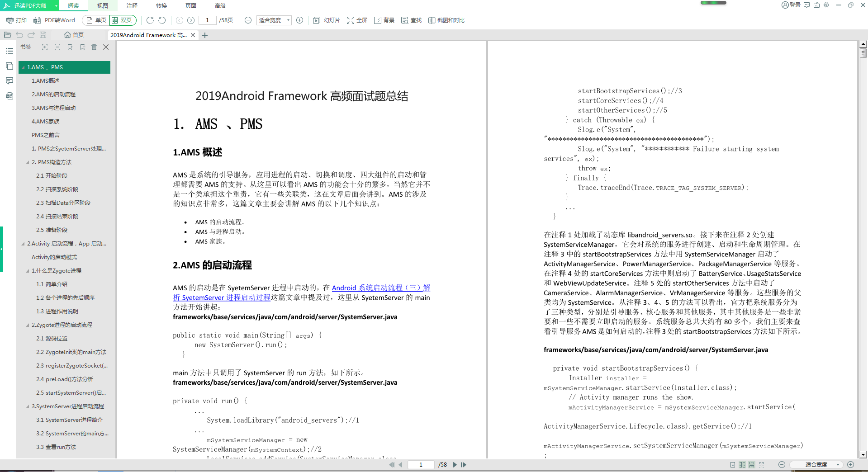This screenshot has height=472, width=868.
Task: Open the 页面 menu tab
Action: click(x=191, y=5)
